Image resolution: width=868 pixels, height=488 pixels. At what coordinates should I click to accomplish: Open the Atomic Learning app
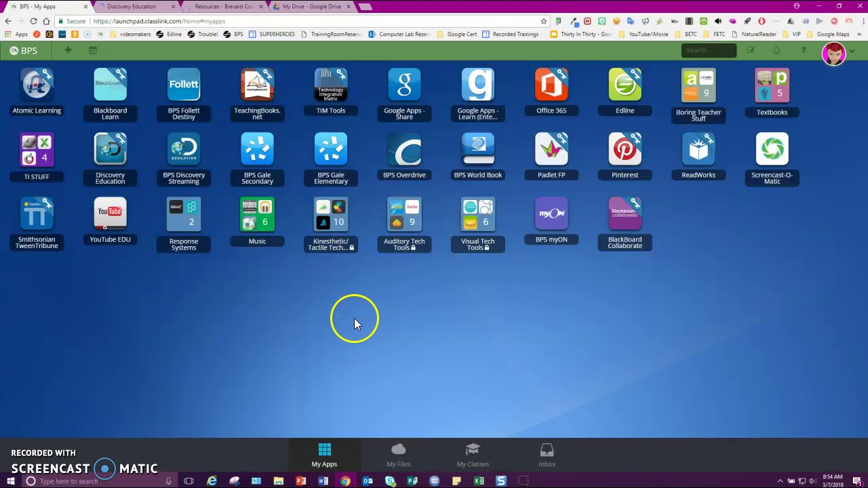click(x=37, y=85)
